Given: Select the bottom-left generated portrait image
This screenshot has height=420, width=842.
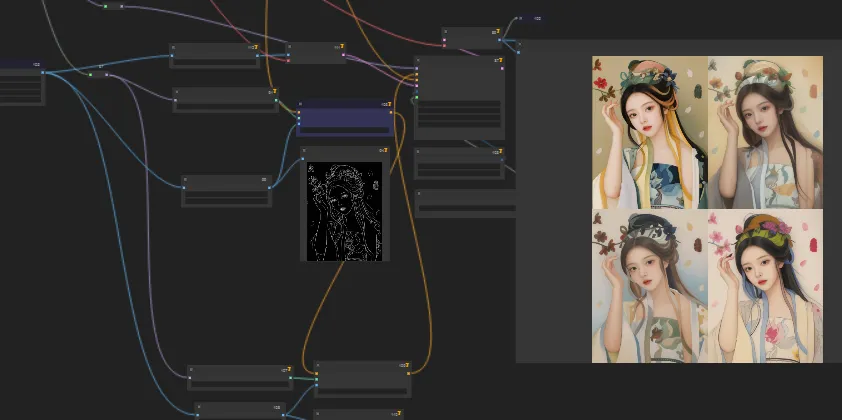Looking at the screenshot, I should click(x=650, y=286).
